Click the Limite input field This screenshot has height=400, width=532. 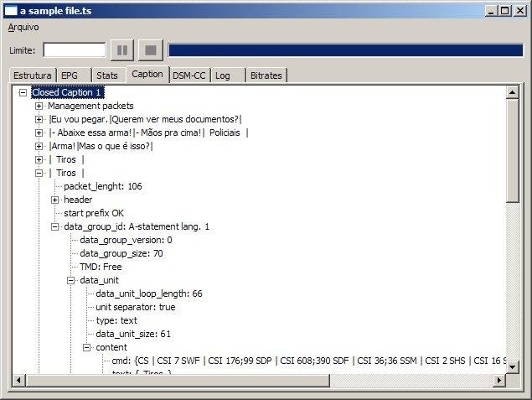(75, 50)
